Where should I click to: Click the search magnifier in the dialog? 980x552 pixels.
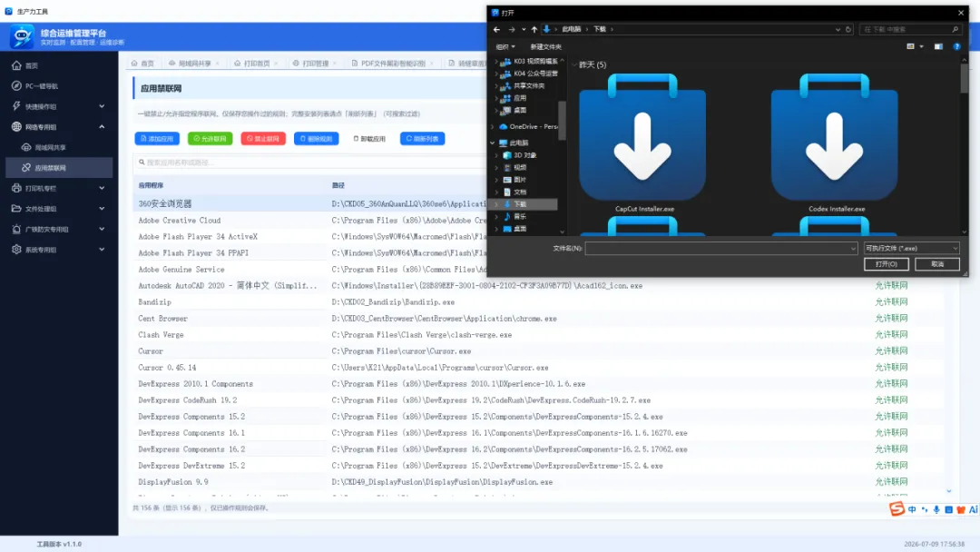(x=955, y=29)
